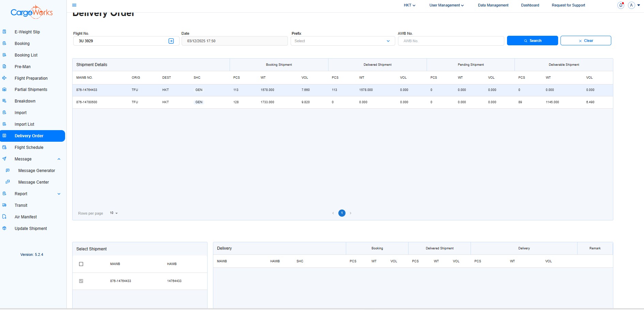Click the hamburger menu icon
Viewport: 644px width, 310px height.
click(x=74, y=5)
